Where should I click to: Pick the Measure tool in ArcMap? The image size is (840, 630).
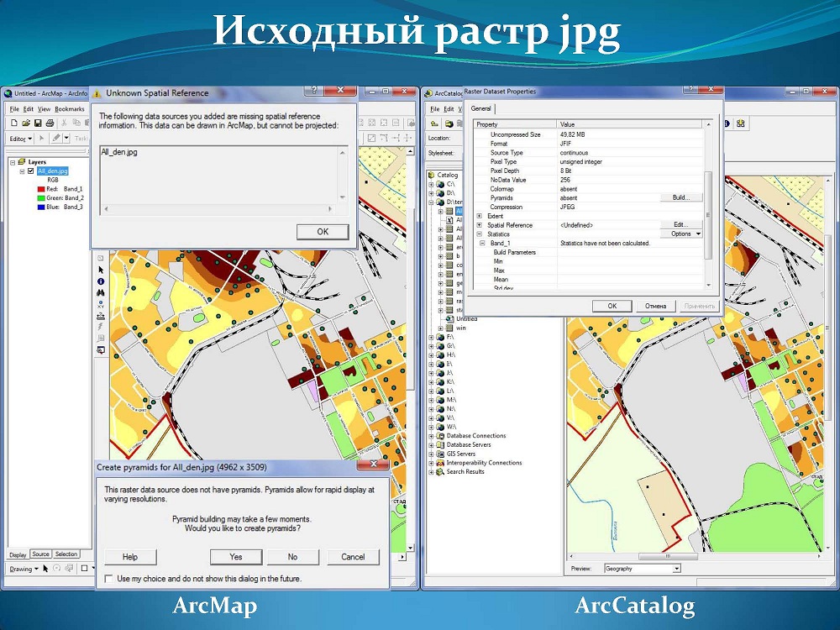(101, 316)
